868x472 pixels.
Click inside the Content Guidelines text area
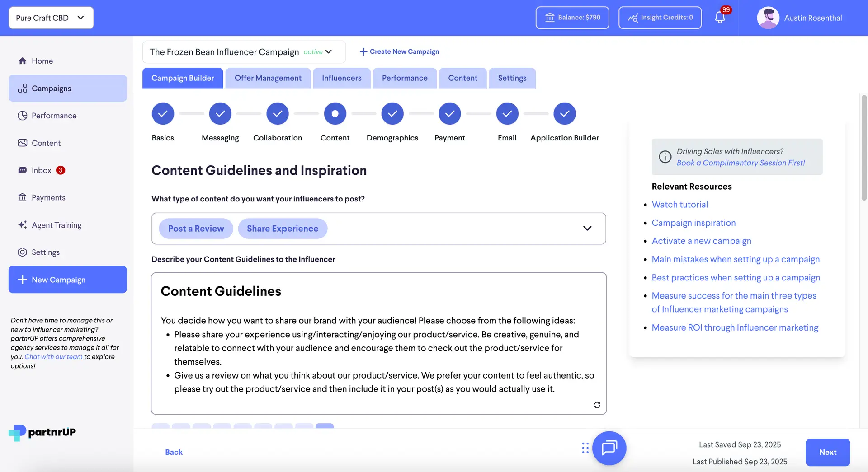pos(379,343)
